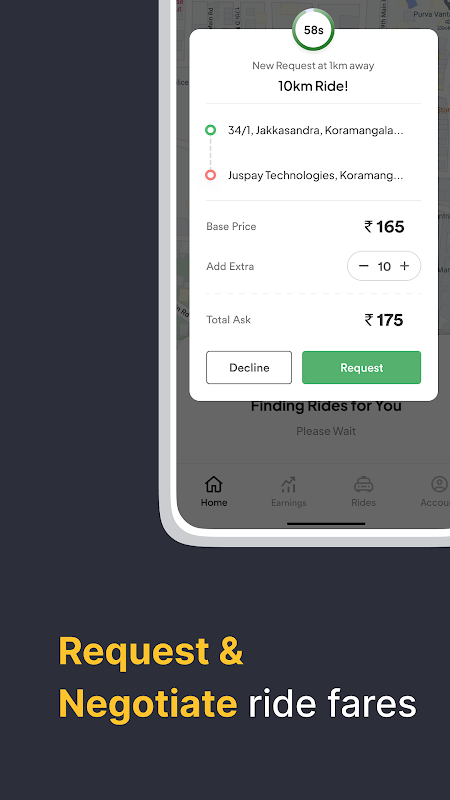Tap the extra amount value 10
The width and height of the screenshot is (450, 800).
point(384,266)
